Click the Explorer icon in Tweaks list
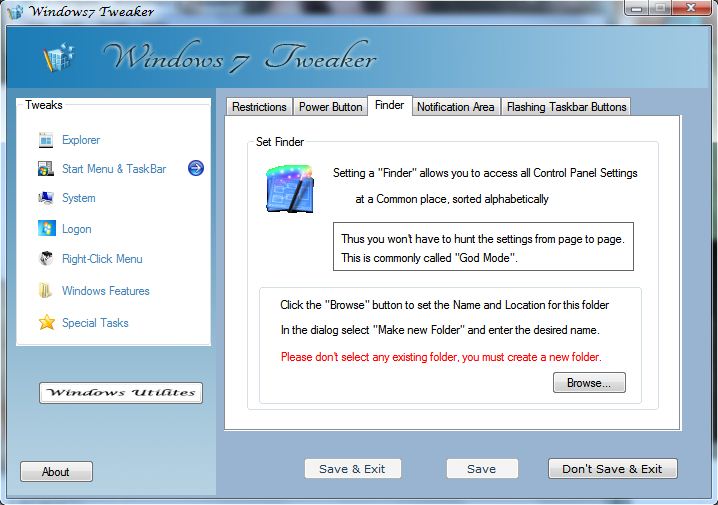 point(46,140)
